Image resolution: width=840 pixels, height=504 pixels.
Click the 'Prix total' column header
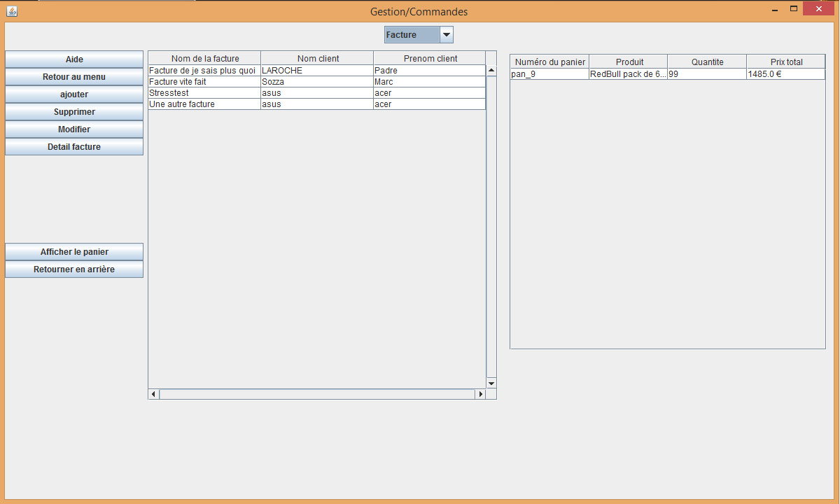pos(786,62)
